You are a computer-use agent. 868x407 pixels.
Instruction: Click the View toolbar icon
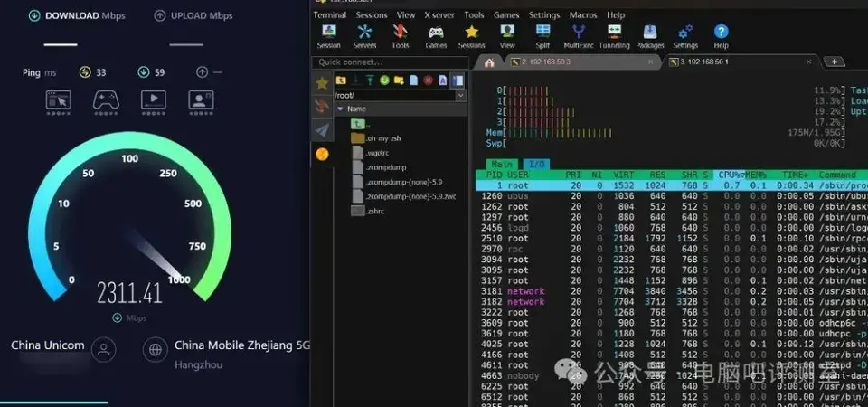tap(507, 36)
